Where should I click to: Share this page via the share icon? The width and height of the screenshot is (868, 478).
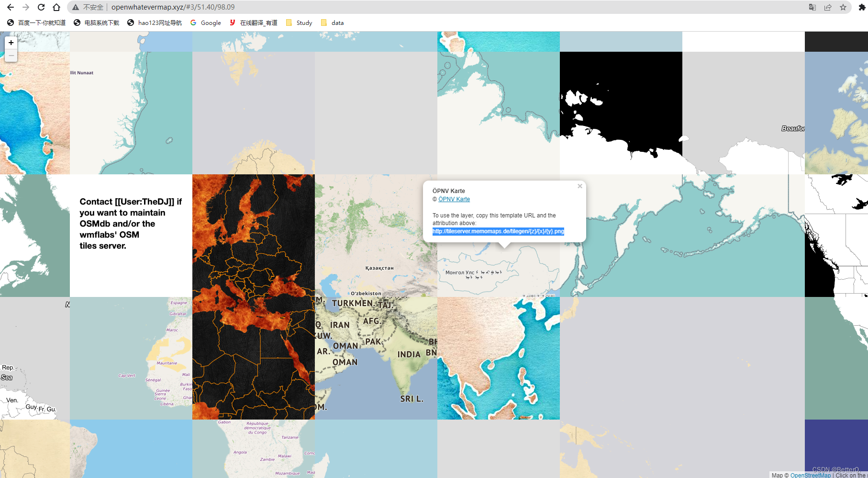point(828,7)
